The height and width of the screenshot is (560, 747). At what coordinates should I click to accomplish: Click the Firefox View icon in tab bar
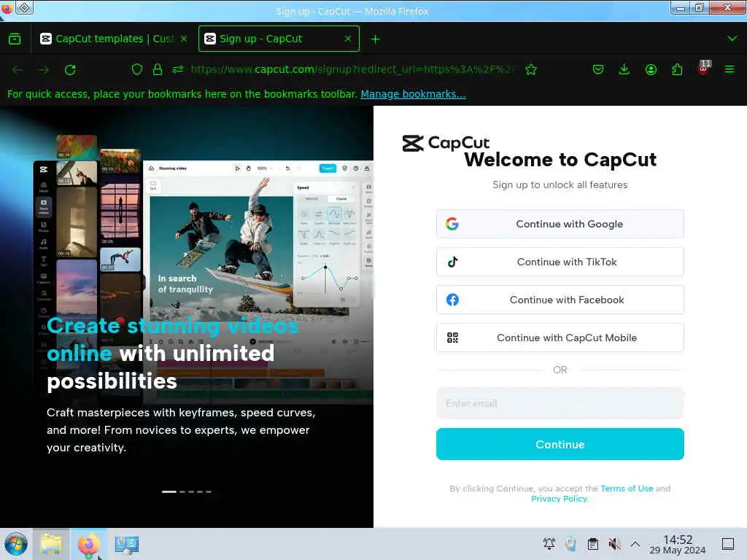pos(15,39)
